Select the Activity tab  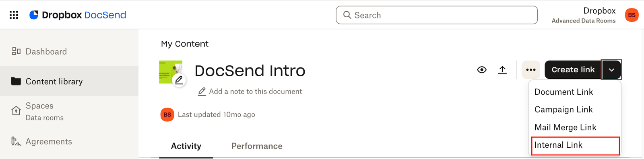(186, 146)
